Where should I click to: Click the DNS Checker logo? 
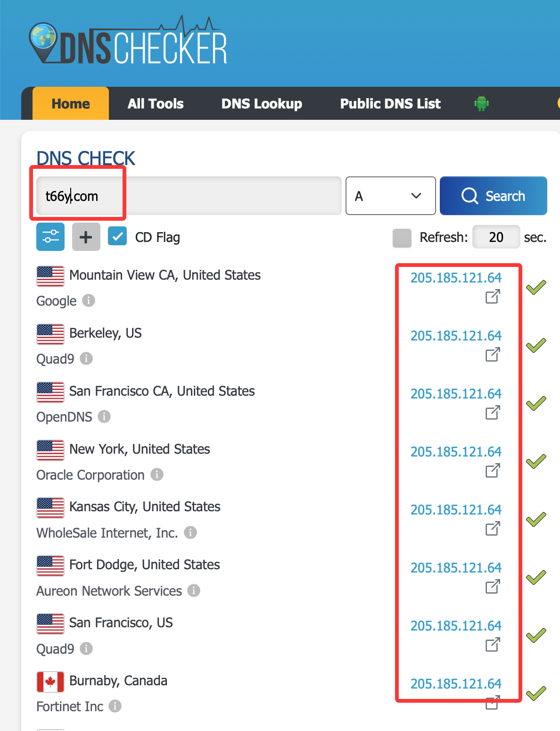click(x=128, y=43)
